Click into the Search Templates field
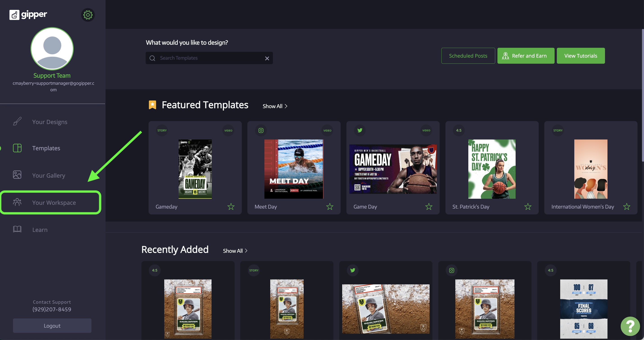 click(209, 58)
